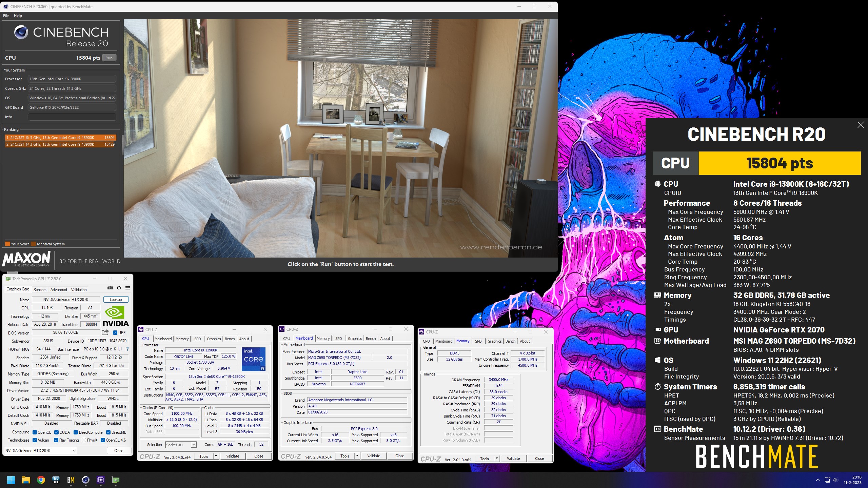Toggle the Vulkan checkbox

[x=35, y=440]
